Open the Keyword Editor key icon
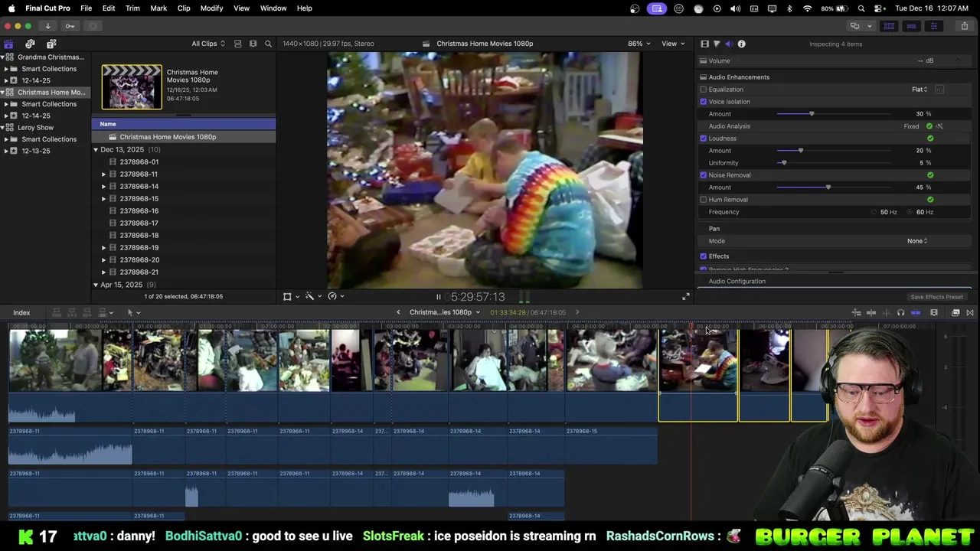Image resolution: width=980 pixels, height=551 pixels. [70, 26]
